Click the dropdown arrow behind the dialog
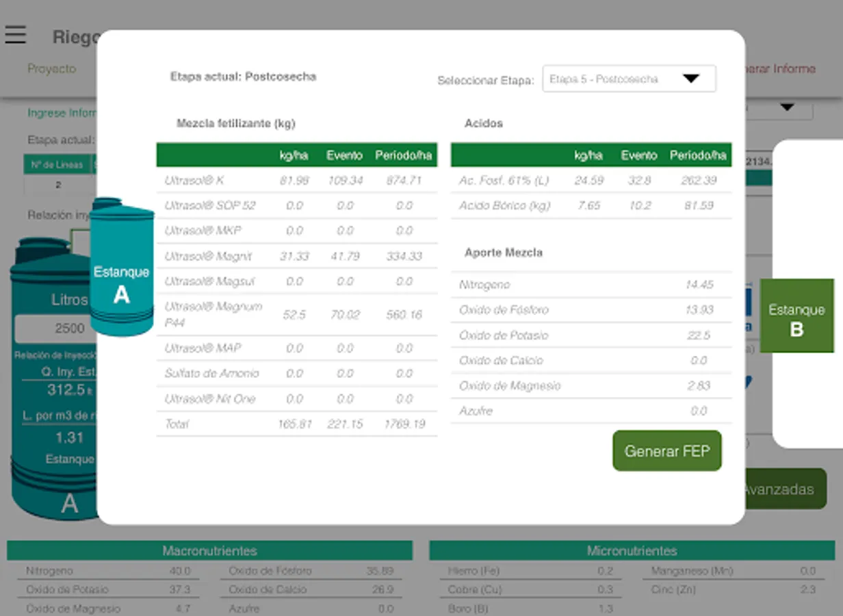 tap(786, 107)
